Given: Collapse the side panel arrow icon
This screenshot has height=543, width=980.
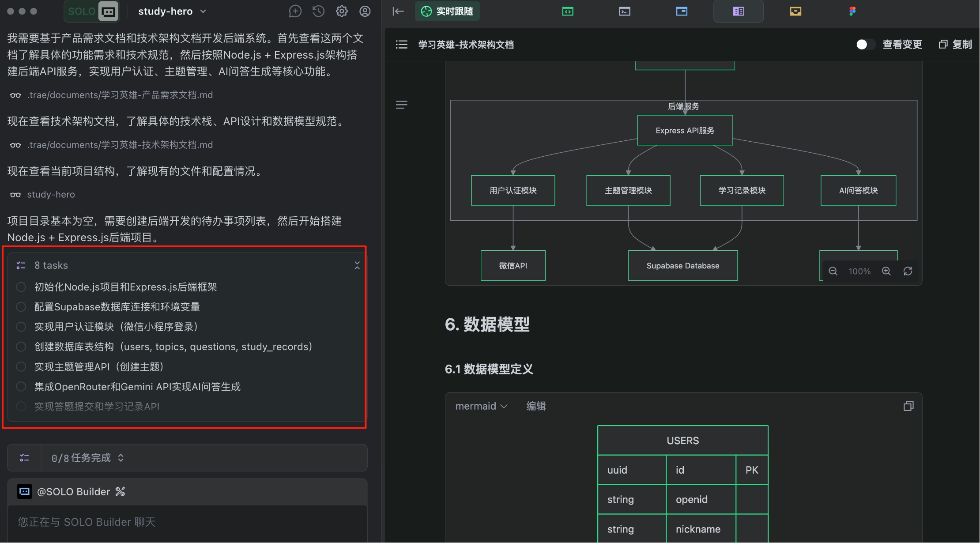Looking at the screenshot, I should (x=398, y=11).
